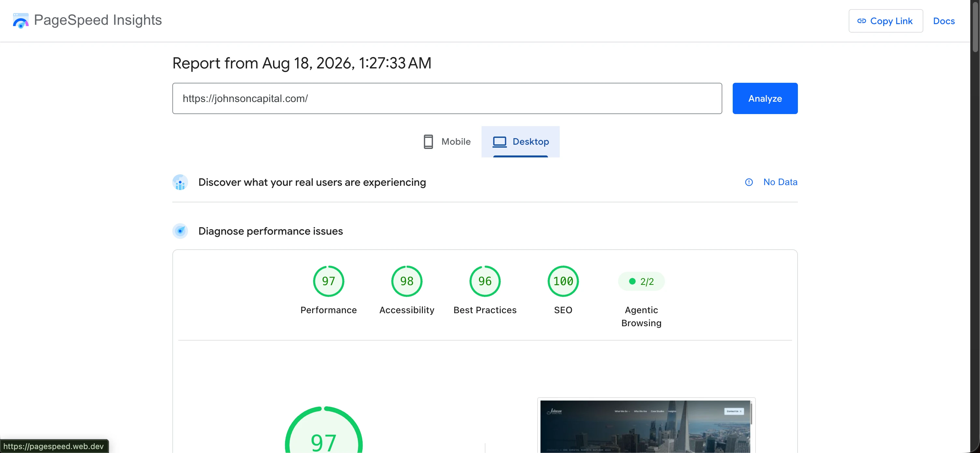
Task: Open the Performance score gauge 97
Action: coord(328,281)
